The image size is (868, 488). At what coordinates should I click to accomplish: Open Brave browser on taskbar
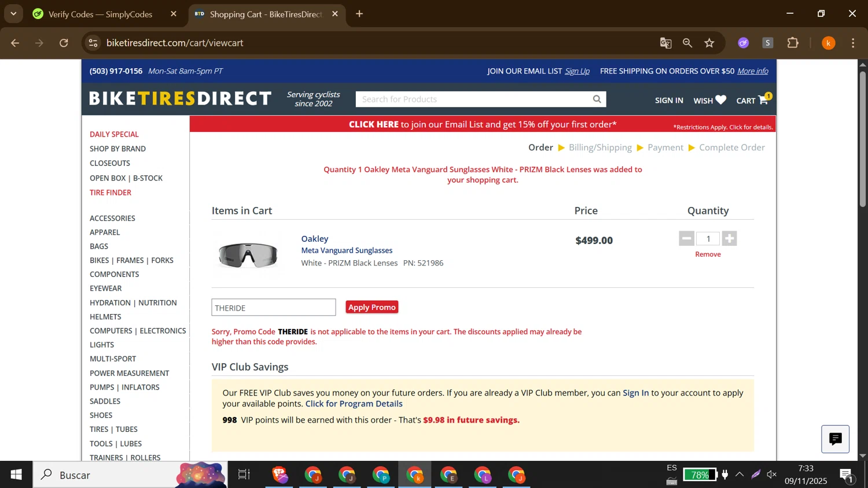(x=280, y=475)
